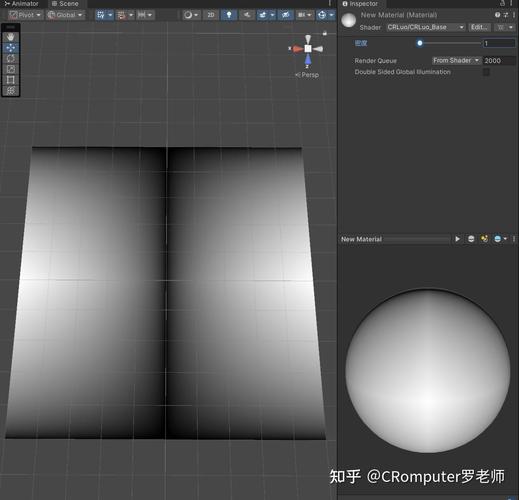Screen dimensions: 519x500
Task: Open Inspector panel options menu
Action: tap(512, 3)
